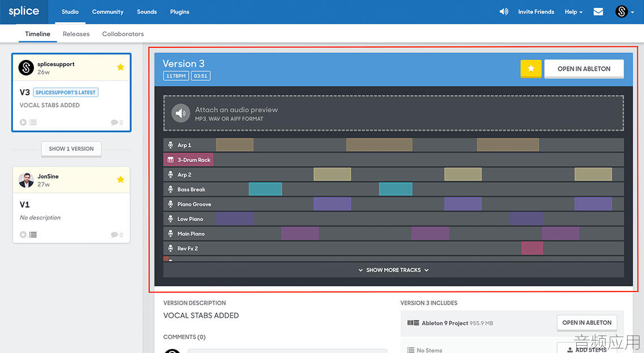This screenshot has height=353, width=644.
Task: Toggle the yellow star on Version 3 header
Action: click(531, 68)
